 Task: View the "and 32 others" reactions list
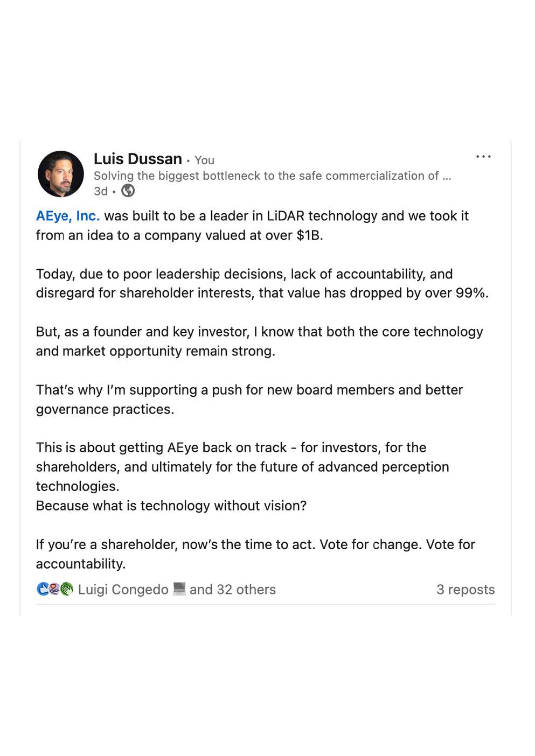(x=232, y=590)
